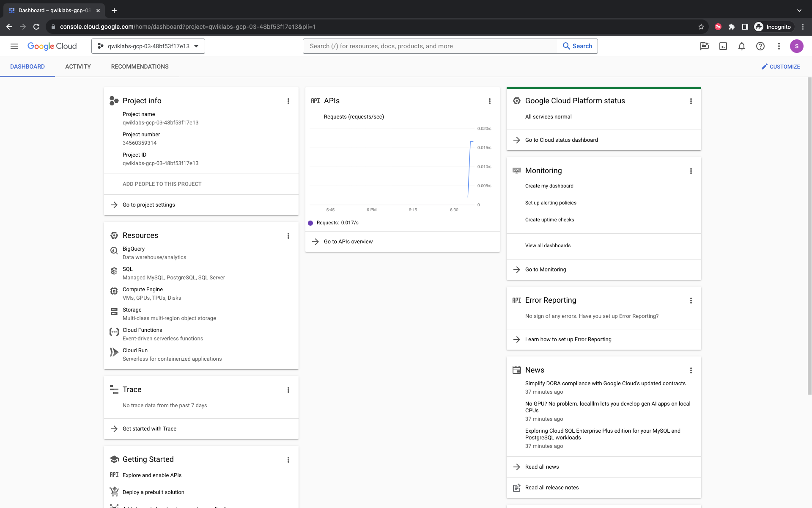
Task: Open the localllm No GPU news article
Action: (x=608, y=407)
